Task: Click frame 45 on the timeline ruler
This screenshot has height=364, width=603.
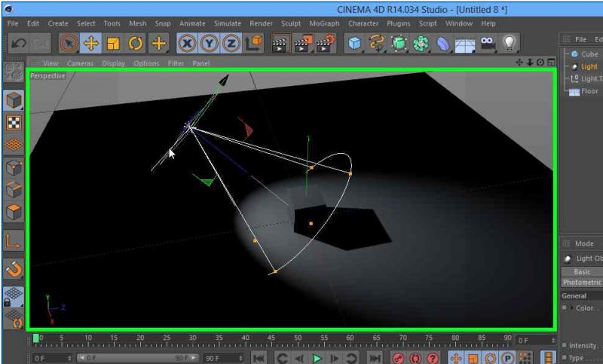Action: 271,340
